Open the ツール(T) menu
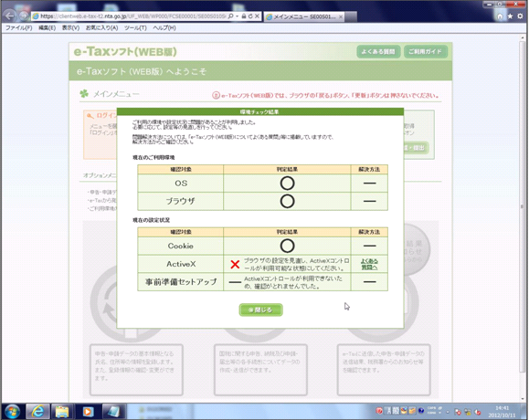The width and height of the screenshot is (529, 420). point(135,28)
